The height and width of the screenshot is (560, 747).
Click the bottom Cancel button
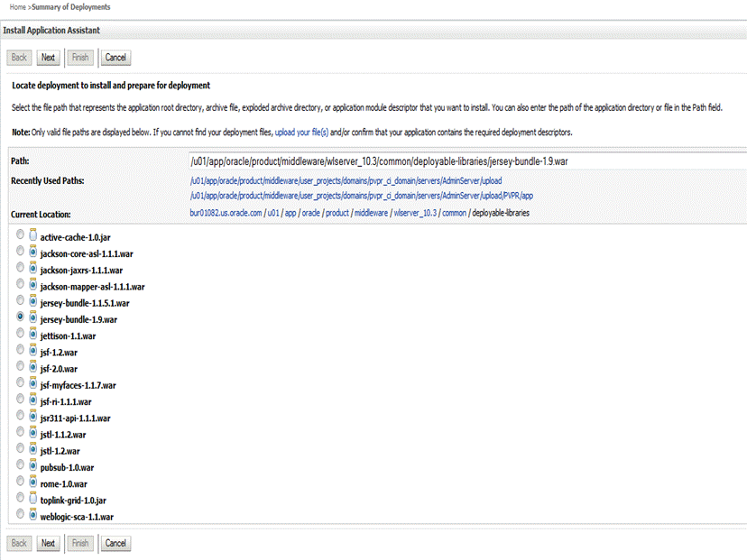(x=115, y=544)
